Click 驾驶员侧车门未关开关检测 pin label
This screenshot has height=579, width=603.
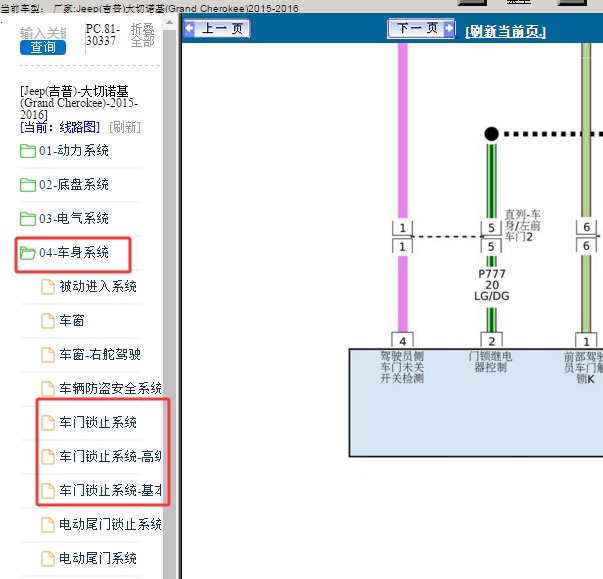402,367
